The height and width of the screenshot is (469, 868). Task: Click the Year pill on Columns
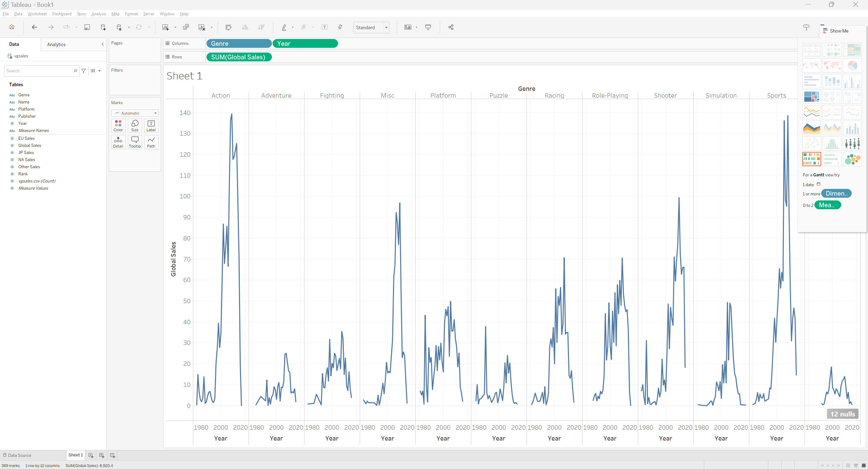point(305,43)
